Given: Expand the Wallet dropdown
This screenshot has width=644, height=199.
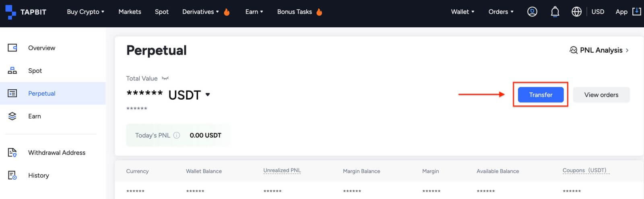Looking at the screenshot, I should (462, 12).
